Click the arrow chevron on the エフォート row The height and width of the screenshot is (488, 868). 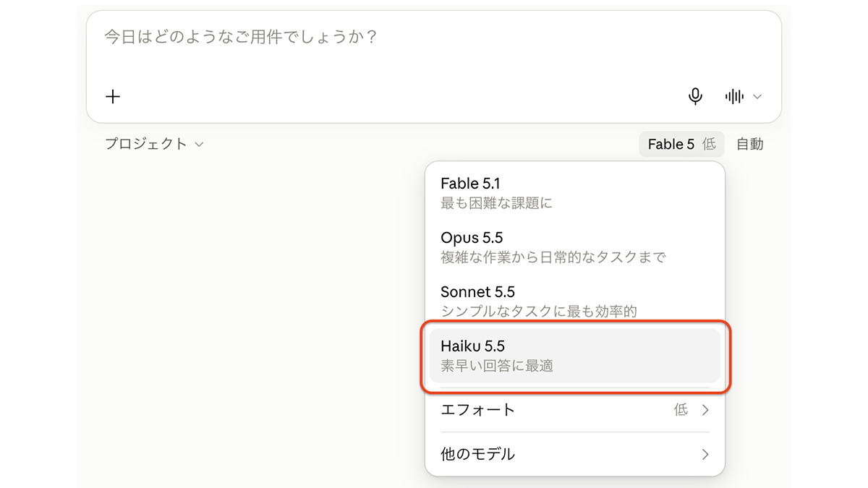tap(705, 410)
